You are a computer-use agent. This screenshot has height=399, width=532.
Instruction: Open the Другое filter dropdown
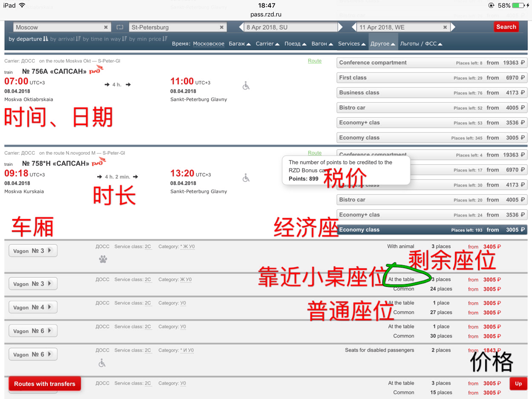(383, 43)
